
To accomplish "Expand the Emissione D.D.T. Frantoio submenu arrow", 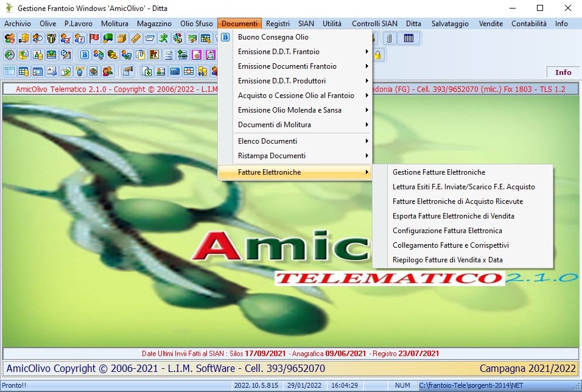I will pyautogui.click(x=366, y=52).
